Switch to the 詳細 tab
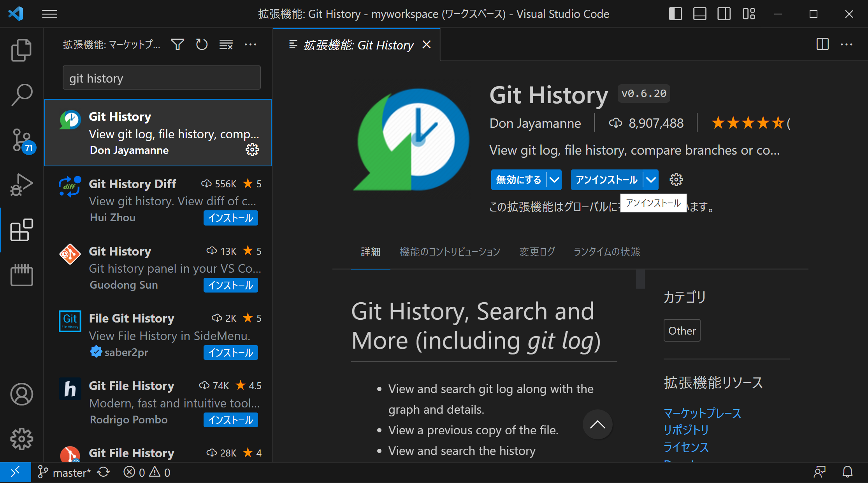The width and height of the screenshot is (868, 483). pos(371,252)
